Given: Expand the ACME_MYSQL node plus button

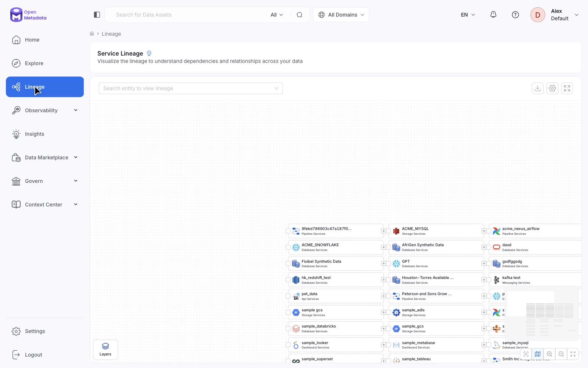Looking at the screenshot, I should [484, 231].
